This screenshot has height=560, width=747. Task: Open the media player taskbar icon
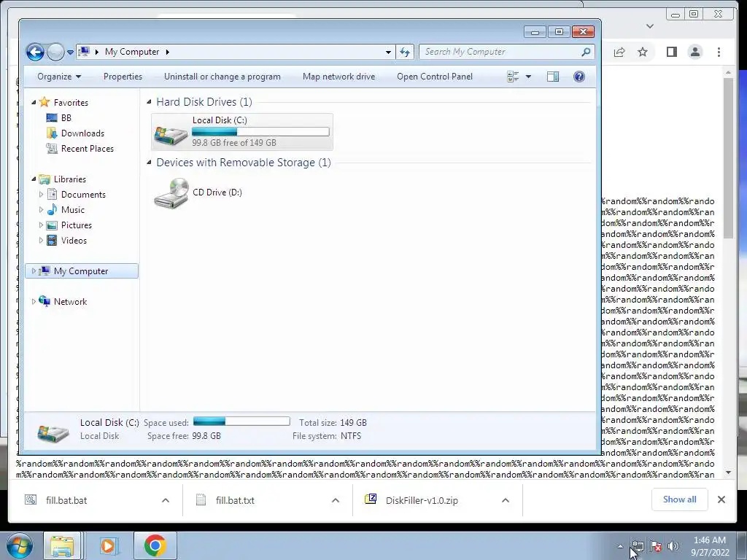click(x=108, y=545)
